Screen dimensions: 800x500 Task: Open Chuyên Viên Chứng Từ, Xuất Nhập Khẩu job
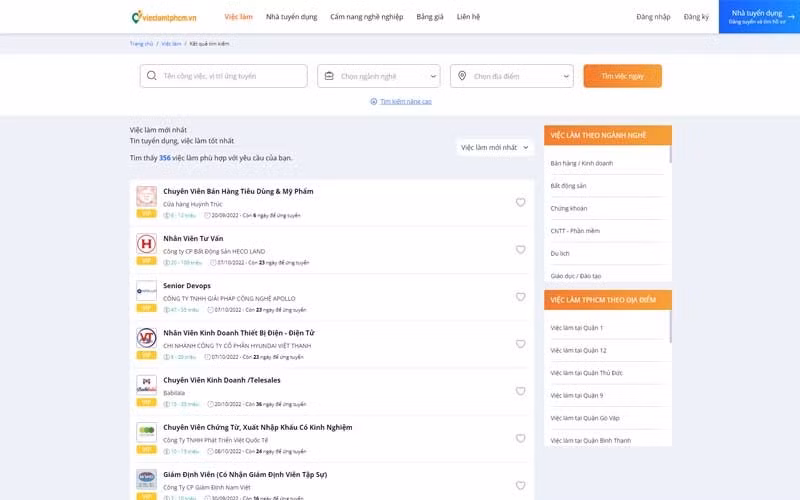(258, 427)
